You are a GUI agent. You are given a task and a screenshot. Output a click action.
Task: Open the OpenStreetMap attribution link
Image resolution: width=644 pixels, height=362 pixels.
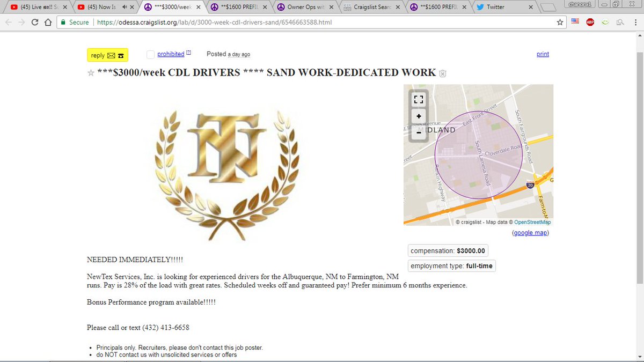click(x=532, y=222)
